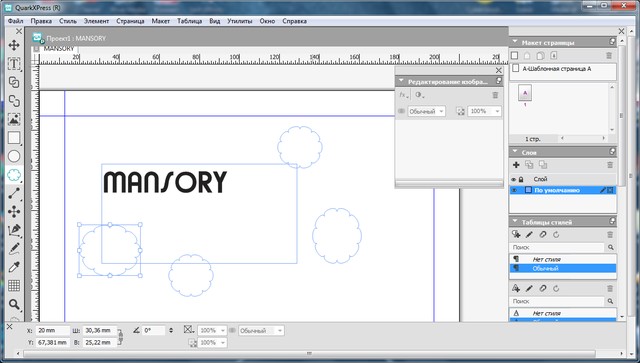
Task: Select the Oval Box tool
Action: 14,156
